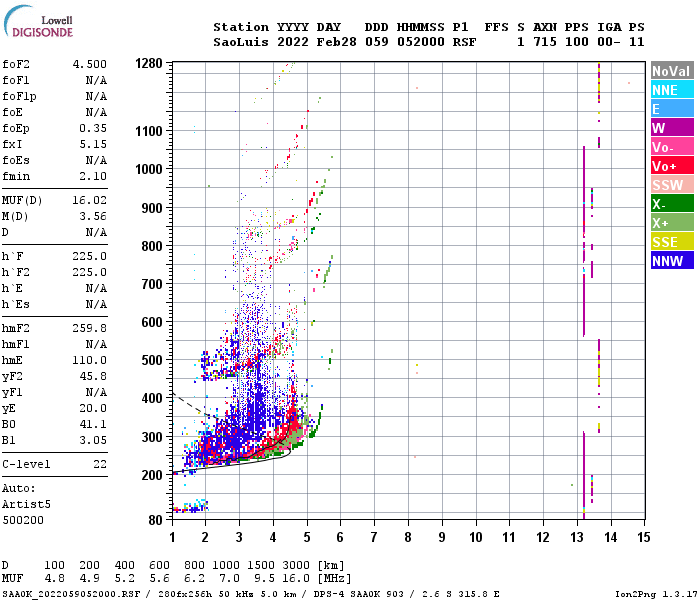700x600 pixels.
Task: Click the year 2022 in header
Action: click(x=293, y=42)
